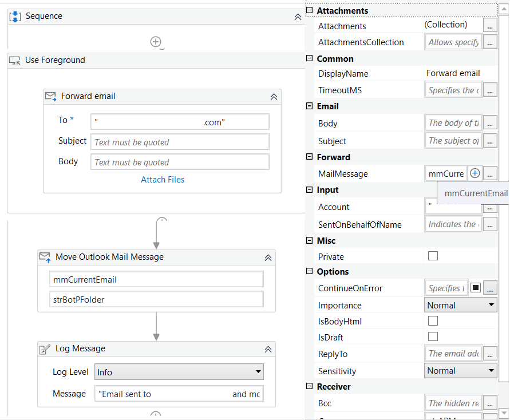Click the Log Message text field
Viewport: 510px width, 420px height.
(179, 394)
